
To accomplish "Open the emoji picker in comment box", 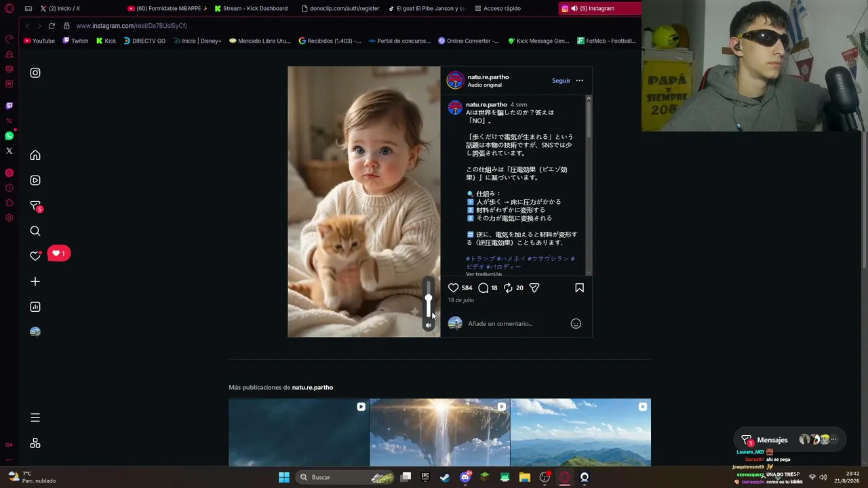I will (576, 324).
